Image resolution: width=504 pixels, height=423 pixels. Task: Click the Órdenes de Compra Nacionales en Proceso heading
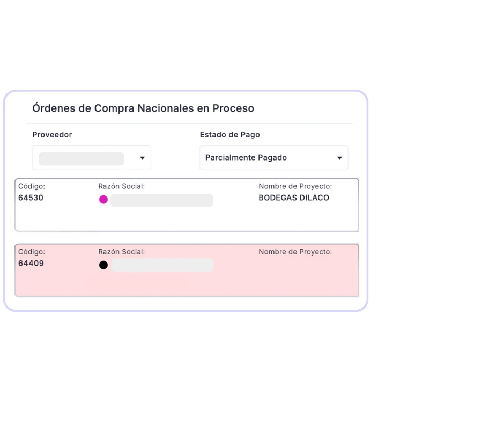pyautogui.click(x=143, y=108)
